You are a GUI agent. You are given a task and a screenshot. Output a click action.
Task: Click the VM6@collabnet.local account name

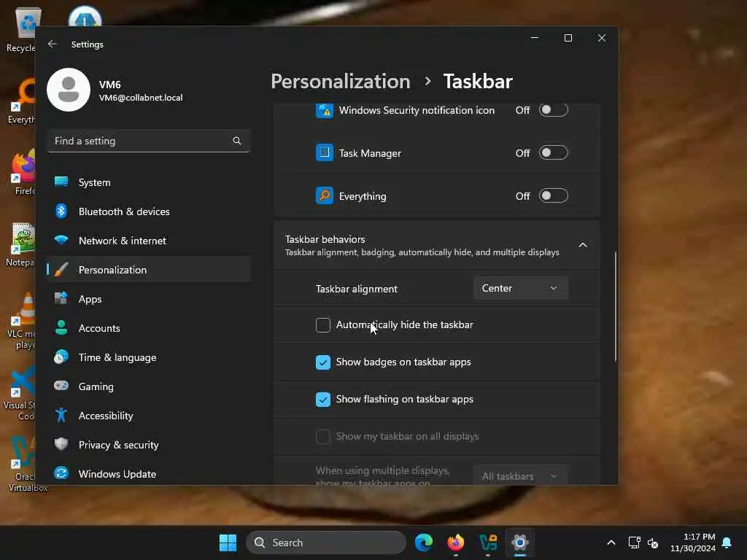tap(141, 98)
